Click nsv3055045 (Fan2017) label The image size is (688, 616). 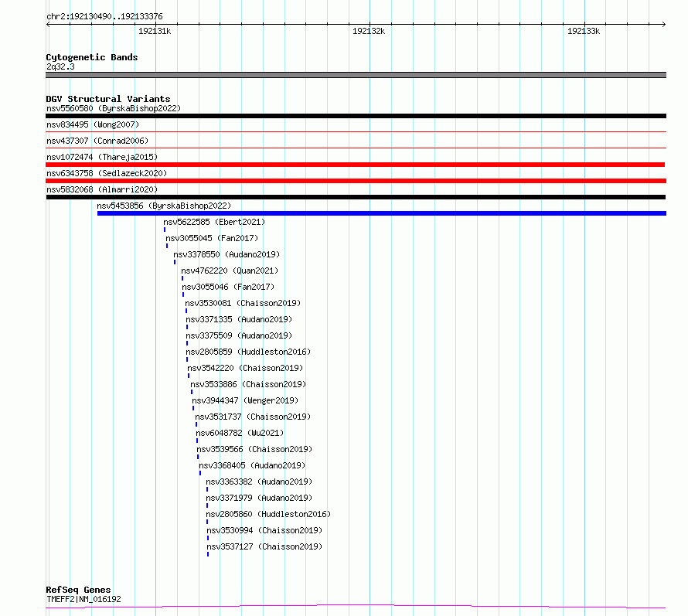pos(212,238)
